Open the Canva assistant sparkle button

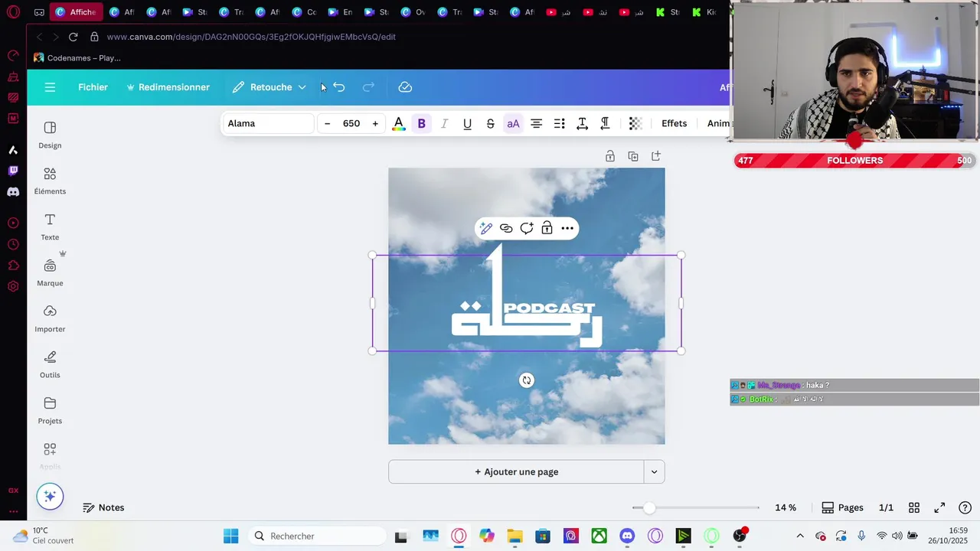click(50, 496)
